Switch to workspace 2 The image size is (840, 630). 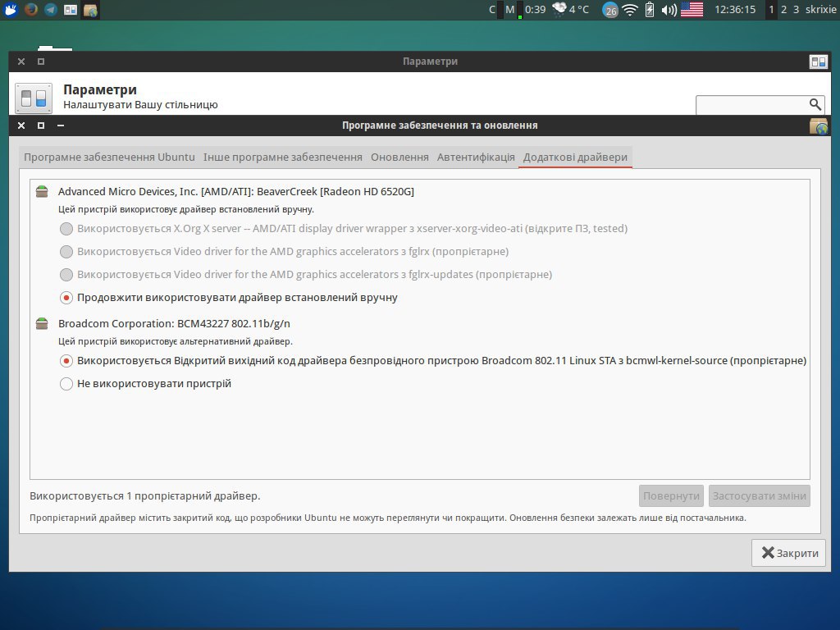coord(783,10)
